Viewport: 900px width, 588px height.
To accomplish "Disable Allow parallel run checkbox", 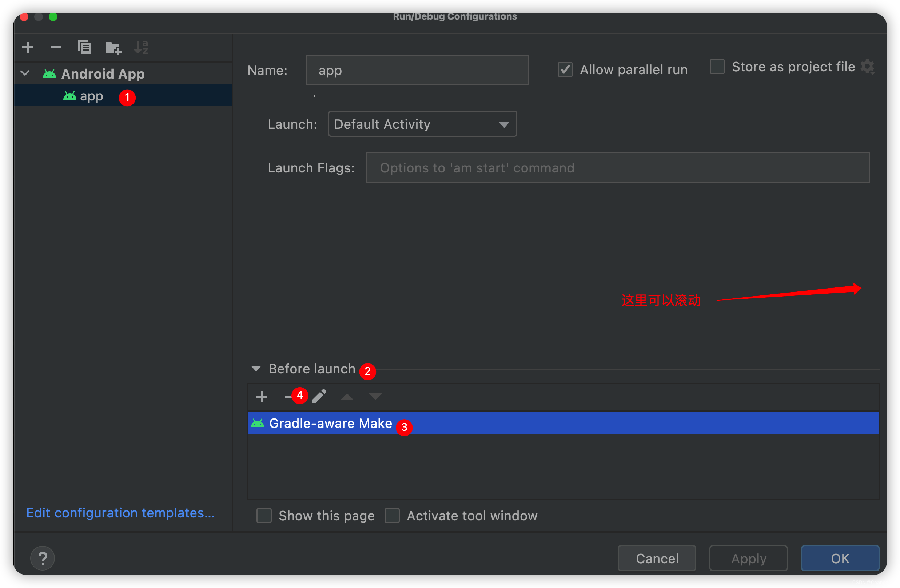I will coord(565,69).
